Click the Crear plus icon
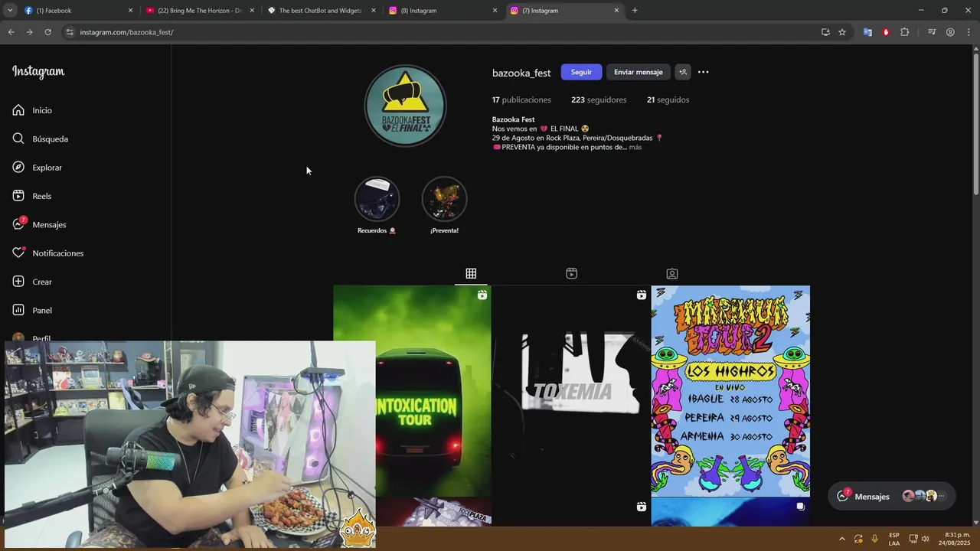Image resolution: width=980 pixels, height=551 pixels. point(18,282)
